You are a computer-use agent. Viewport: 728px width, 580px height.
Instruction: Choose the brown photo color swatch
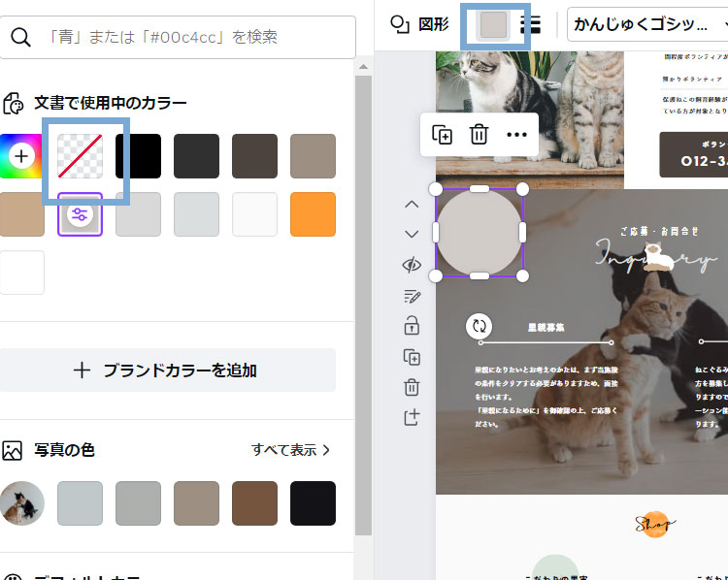tap(255, 503)
